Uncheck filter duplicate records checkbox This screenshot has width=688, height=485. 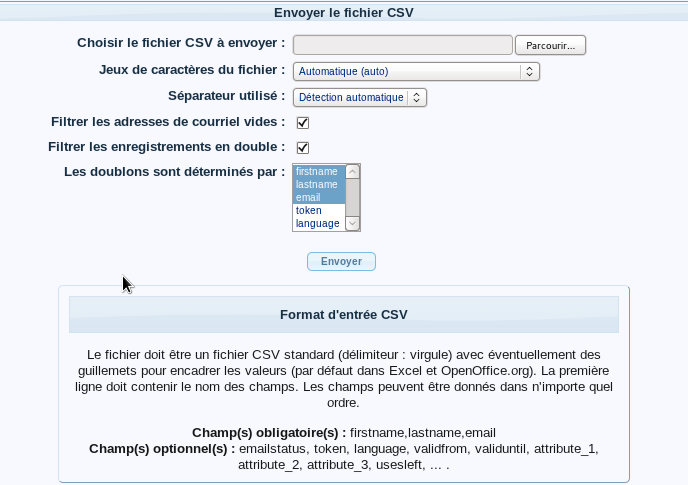click(x=303, y=148)
